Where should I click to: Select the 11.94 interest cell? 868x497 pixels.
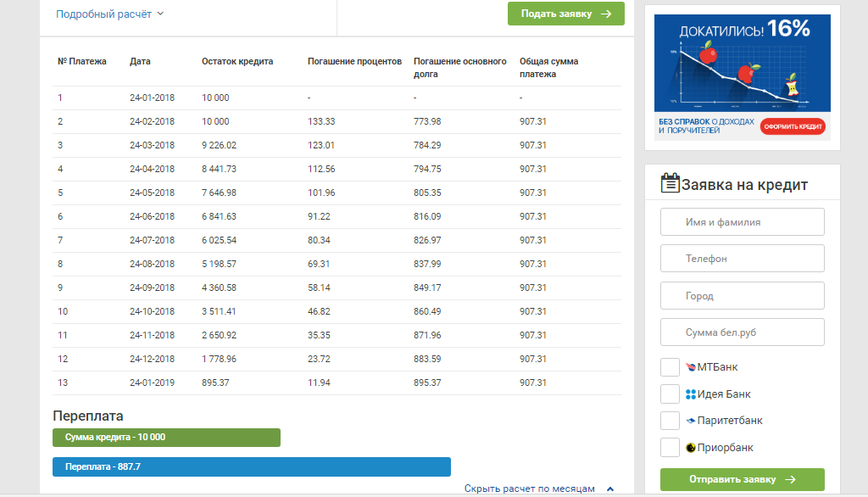(319, 383)
